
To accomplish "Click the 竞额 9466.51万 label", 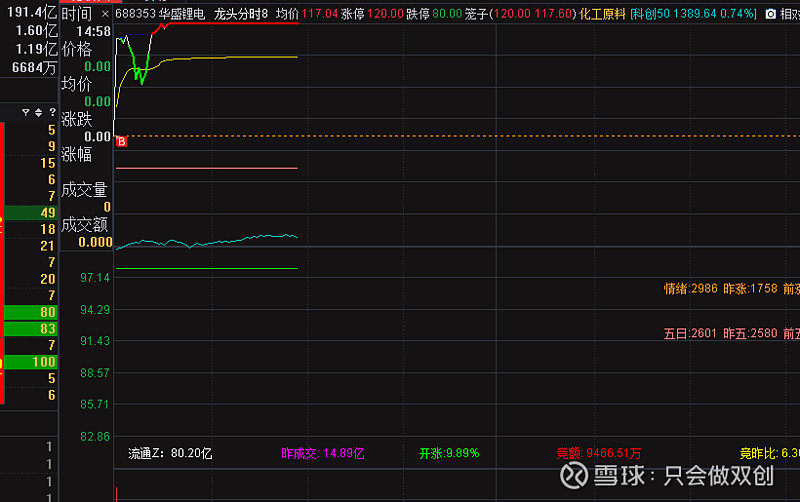I will [x=599, y=453].
